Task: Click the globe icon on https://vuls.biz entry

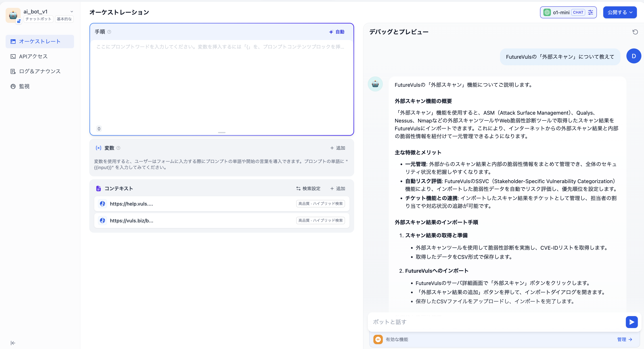Action: click(x=102, y=221)
